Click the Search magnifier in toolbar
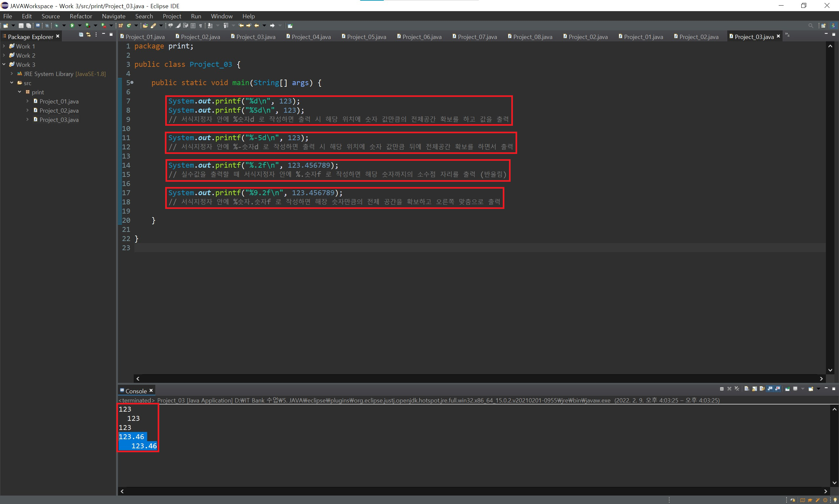Viewport: 839px width, 504px height. (x=811, y=26)
